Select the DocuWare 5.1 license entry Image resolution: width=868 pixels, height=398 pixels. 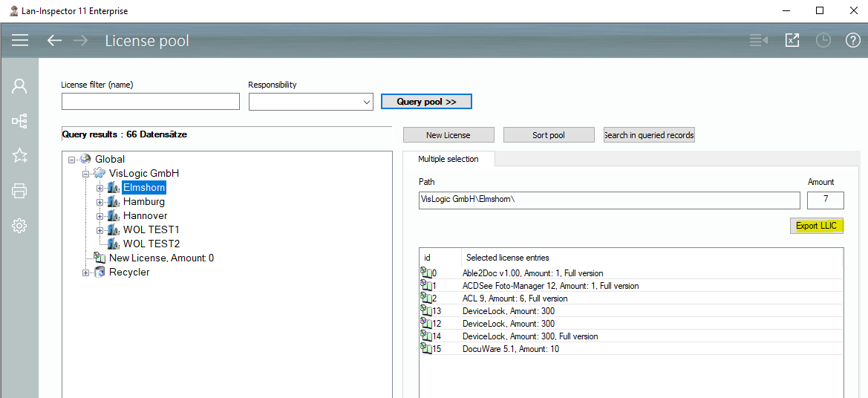pyautogui.click(x=510, y=349)
